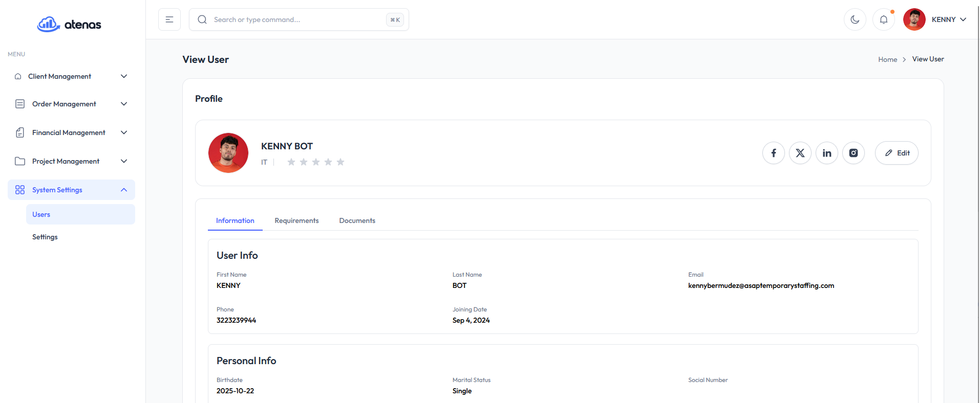Go to Home via breadcrumb
This screenshot has width=980, height=403.
[887, 59]
